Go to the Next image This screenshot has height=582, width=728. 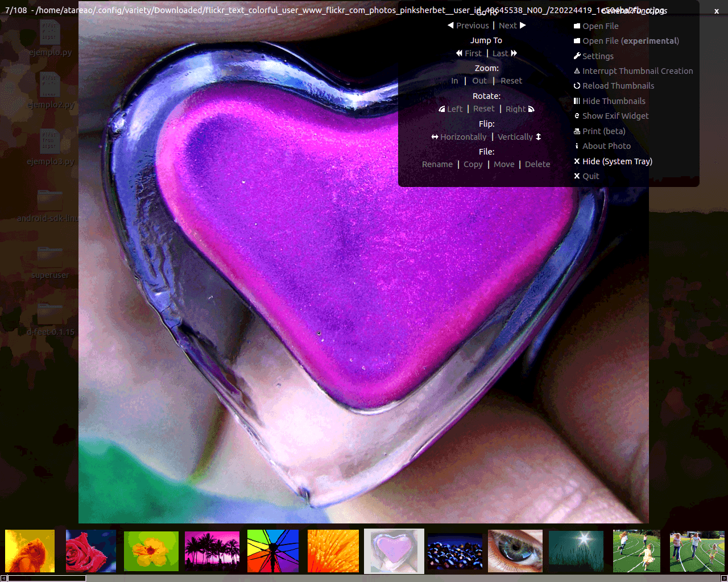click(512, 26)
